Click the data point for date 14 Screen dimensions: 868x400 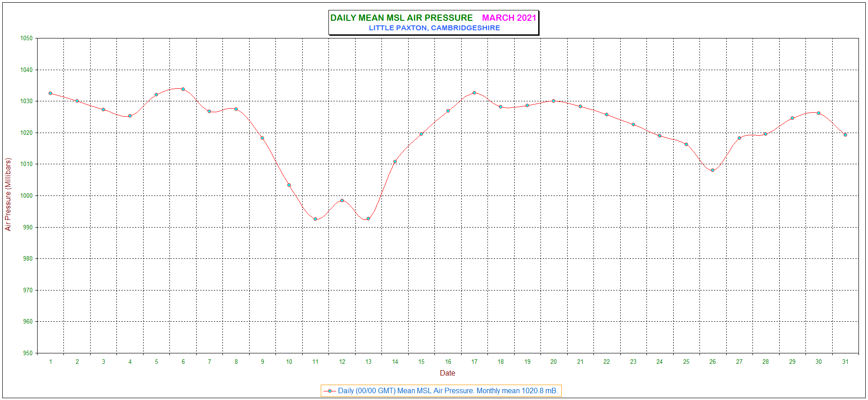[395, 162]
